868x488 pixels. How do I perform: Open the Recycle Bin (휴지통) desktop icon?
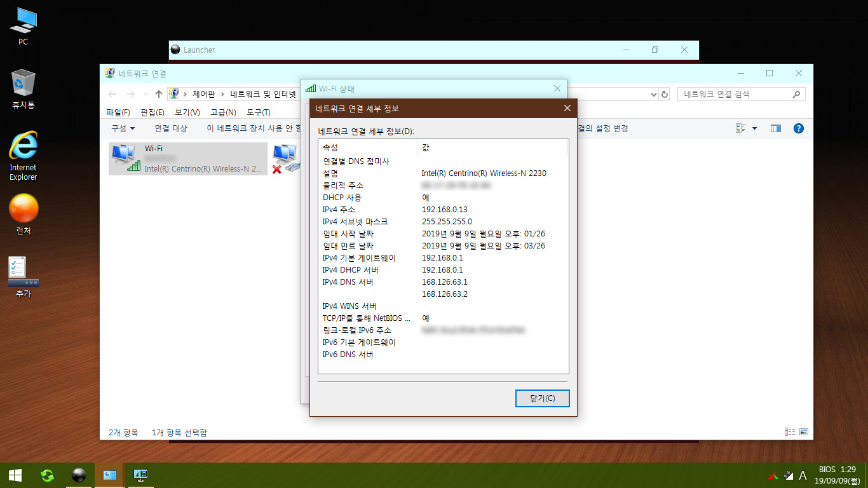click(23, 89)
